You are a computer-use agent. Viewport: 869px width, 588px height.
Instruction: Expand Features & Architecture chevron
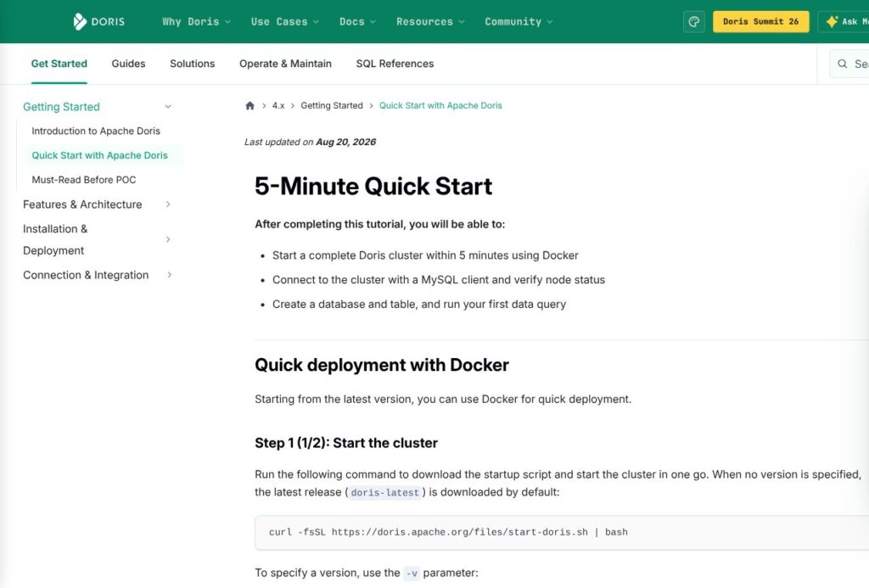tap(168, 204)
